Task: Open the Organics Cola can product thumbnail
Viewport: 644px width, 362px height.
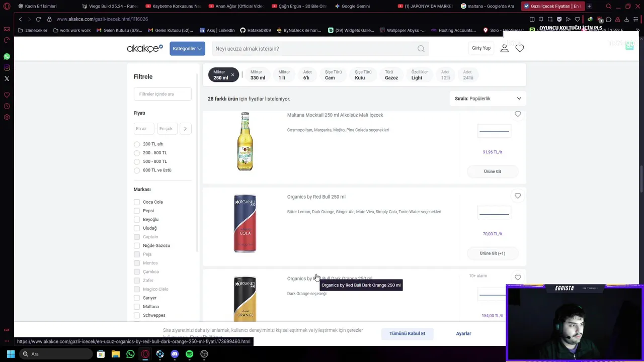Action: (x=245, y=224)
